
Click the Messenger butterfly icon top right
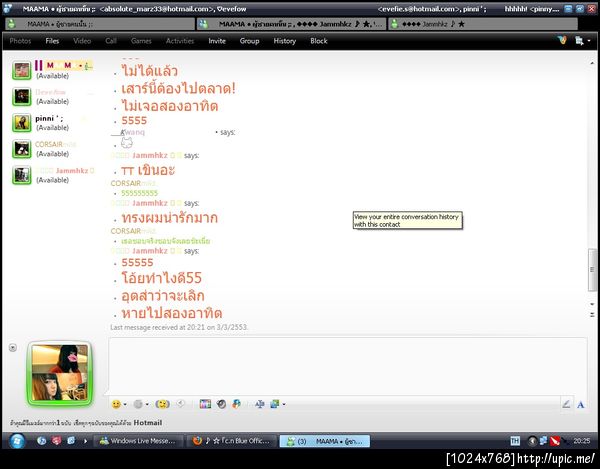[562, 40]
